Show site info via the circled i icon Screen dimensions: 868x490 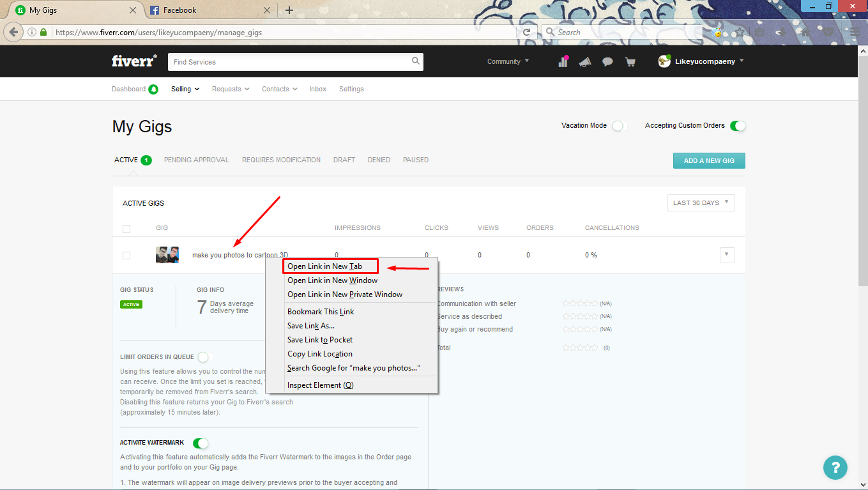pos(32,32)
